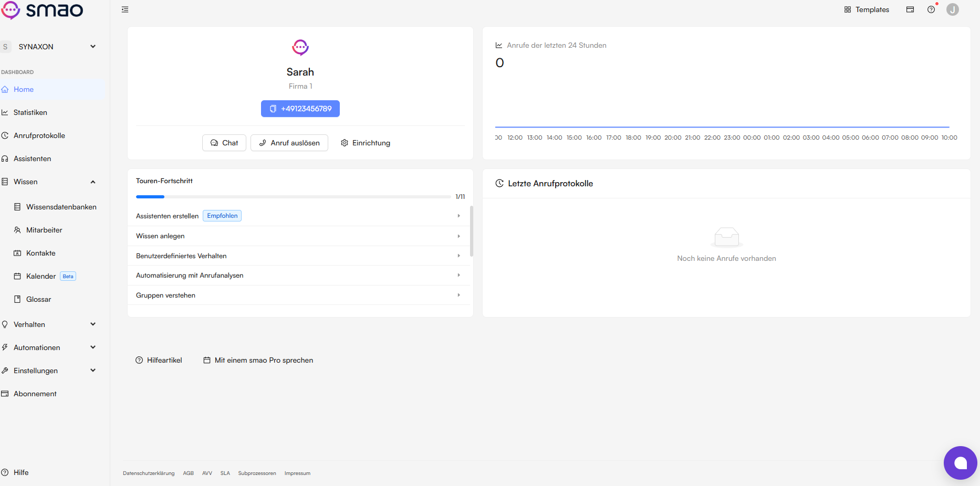The image size is (980, 486).
Task: Go to Statistiken page
Action: point(30,112)
